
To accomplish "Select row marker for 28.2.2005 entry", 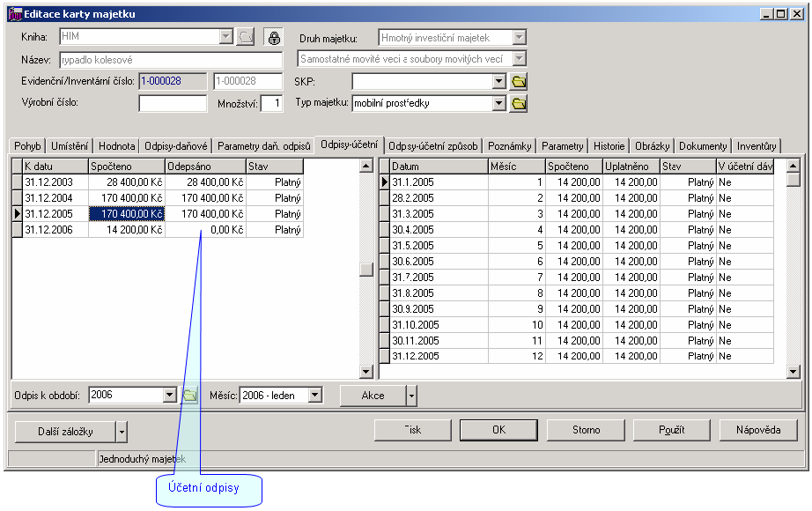I will [384, 198].
